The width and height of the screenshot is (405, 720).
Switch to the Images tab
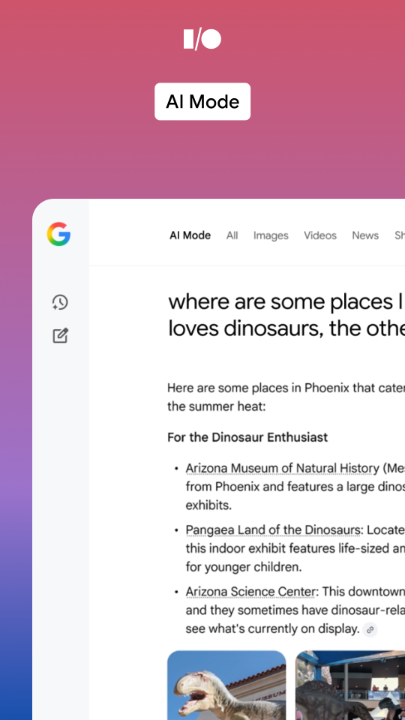point(271,236)
